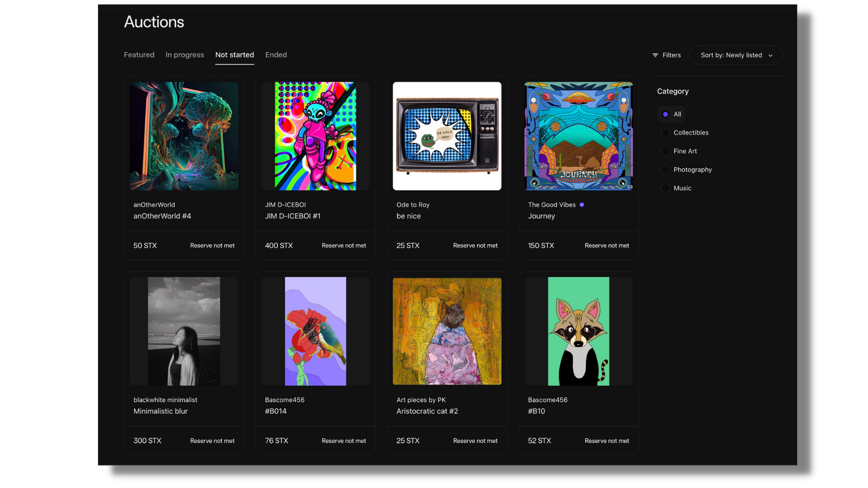Click the 76 STX price
The width and height of the screenshot is (868, 488).
(x=277, y=441)
